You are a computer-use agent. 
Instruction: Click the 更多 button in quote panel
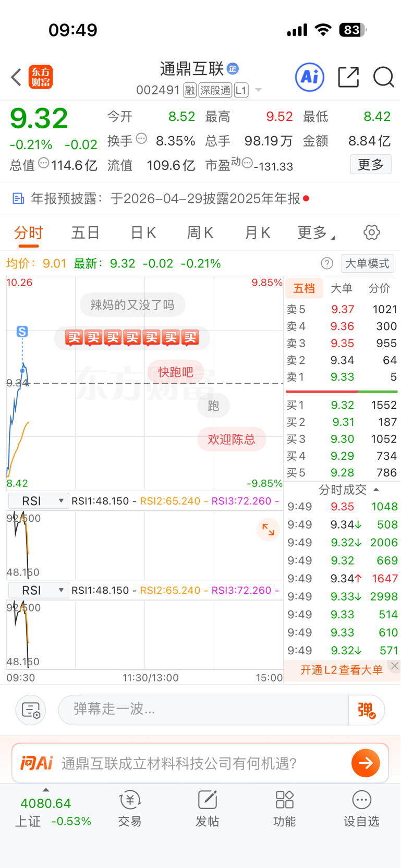coord(371,165)
